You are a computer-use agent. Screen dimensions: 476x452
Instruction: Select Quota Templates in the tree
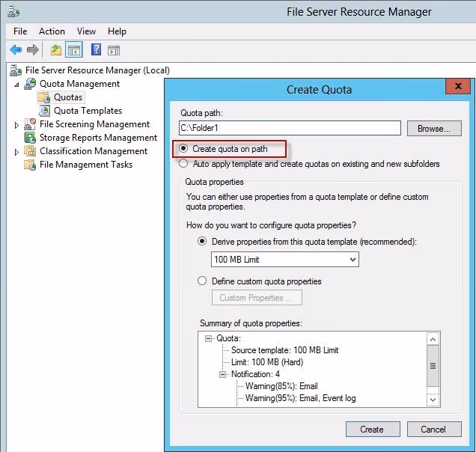tap(88, 111)
